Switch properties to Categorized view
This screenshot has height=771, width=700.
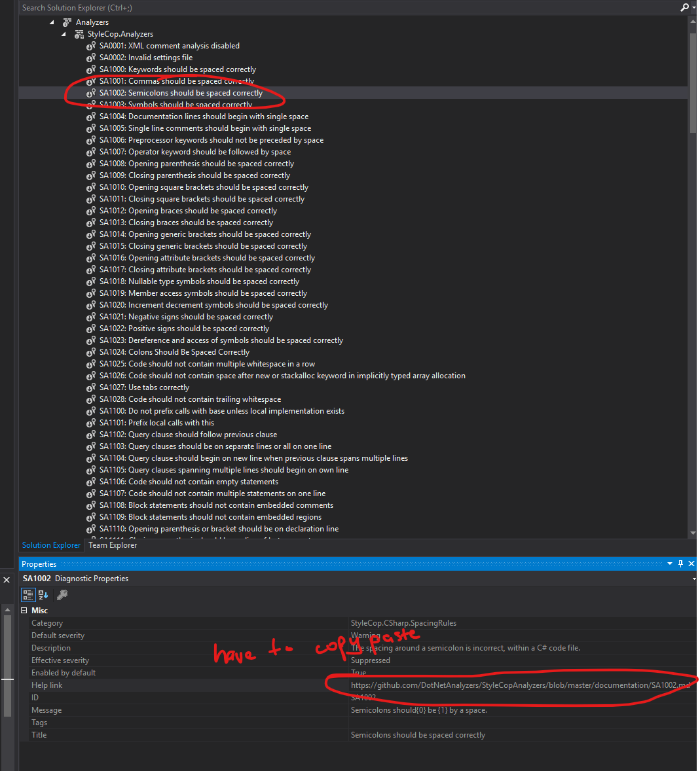click(x=28, y=595)
